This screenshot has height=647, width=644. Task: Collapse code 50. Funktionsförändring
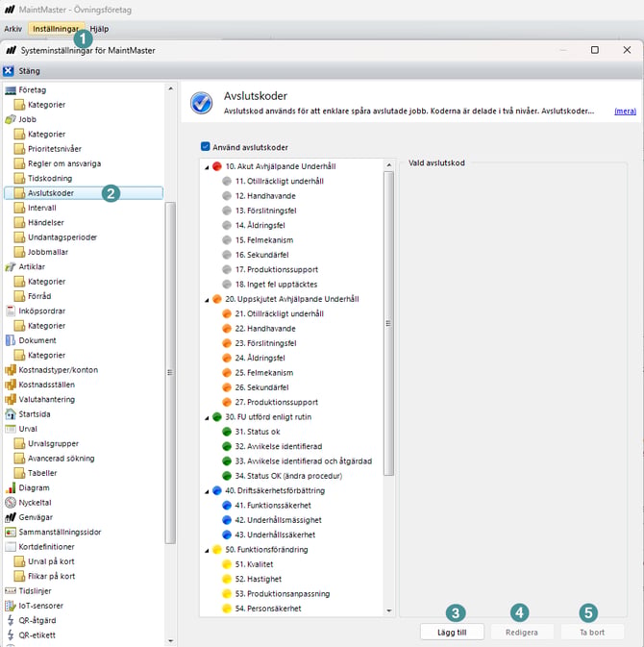click(x=207, y=551)
